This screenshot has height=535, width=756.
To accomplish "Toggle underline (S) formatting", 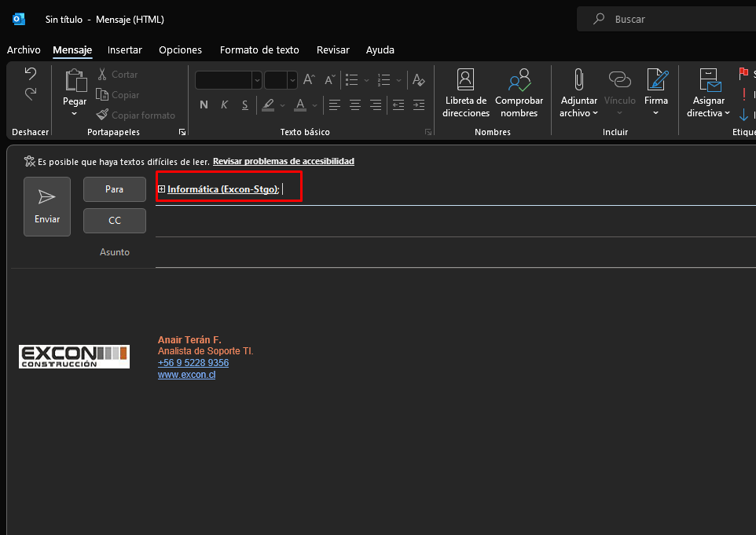I will [x=245, y=104].
